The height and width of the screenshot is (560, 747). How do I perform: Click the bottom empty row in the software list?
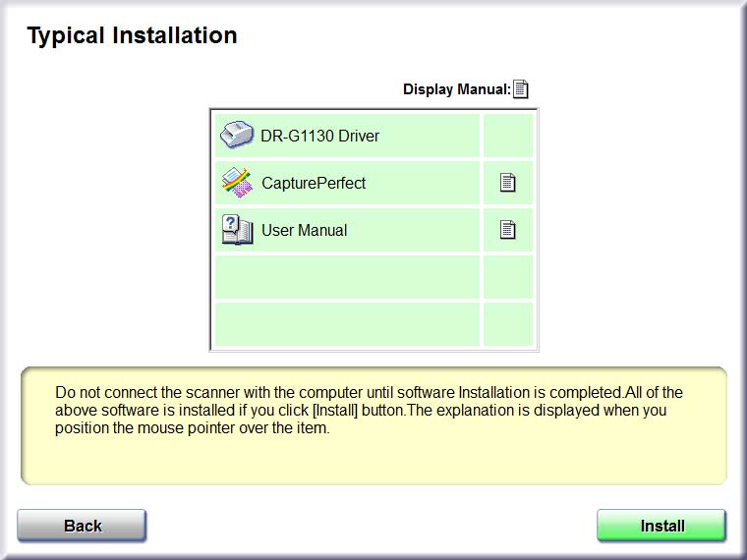click(347, 324)
